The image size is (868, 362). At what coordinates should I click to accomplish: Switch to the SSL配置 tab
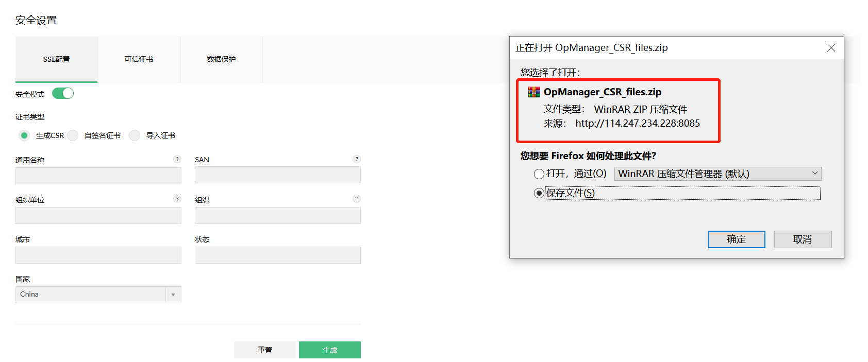tap(57, 59)
